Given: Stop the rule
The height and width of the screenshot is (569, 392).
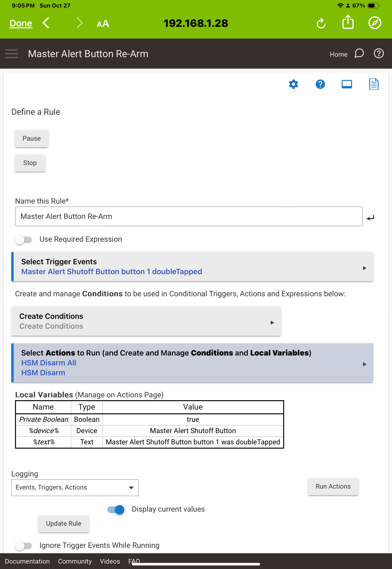Looking at the screenshot, I should (x=30, y=163).
